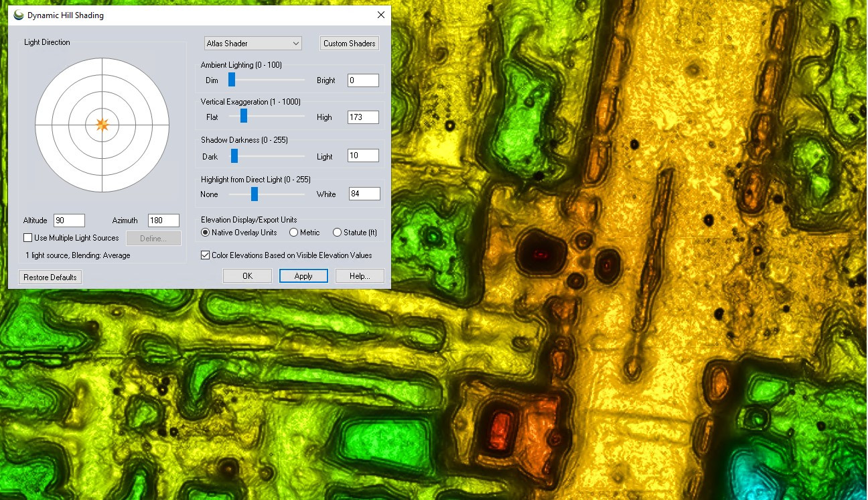Click the Altitude input field
The image size is (868, 500).
(70, 221)
